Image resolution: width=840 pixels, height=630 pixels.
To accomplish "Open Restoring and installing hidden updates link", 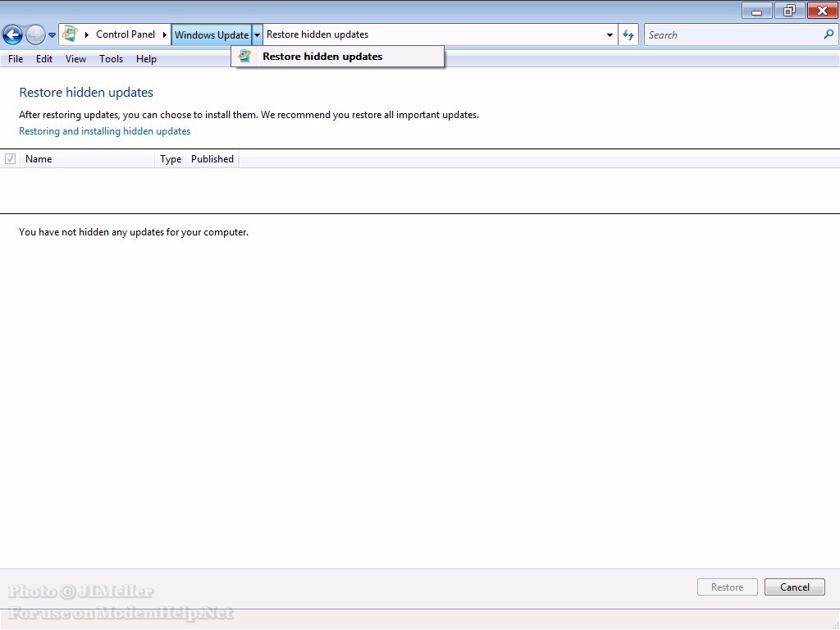I will [104, 131].
